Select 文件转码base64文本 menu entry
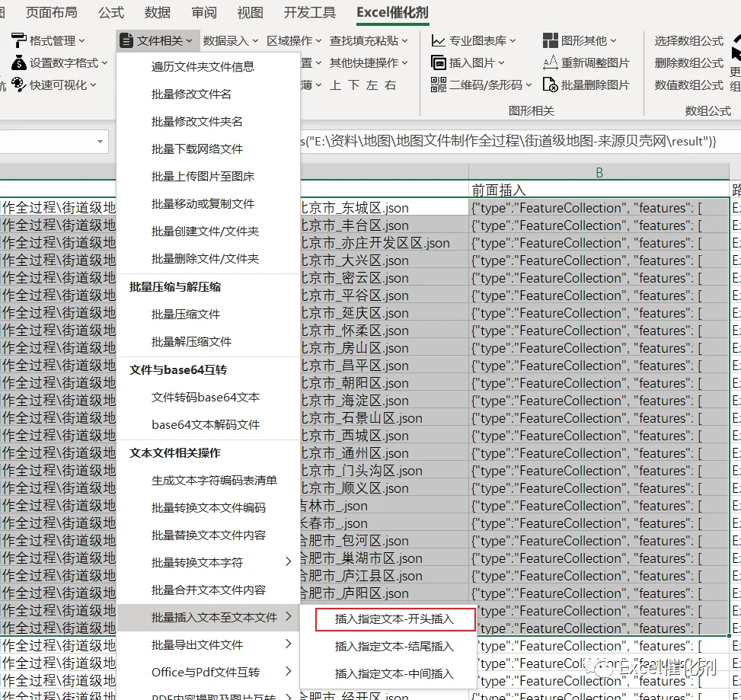Screen dimensions: 741x700 click(x=208, y=397)
